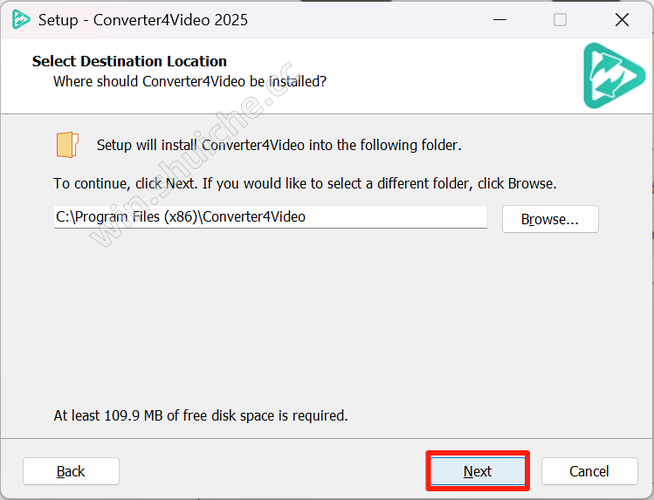
Task: Minimize the setup window
Action: point(500,20)
